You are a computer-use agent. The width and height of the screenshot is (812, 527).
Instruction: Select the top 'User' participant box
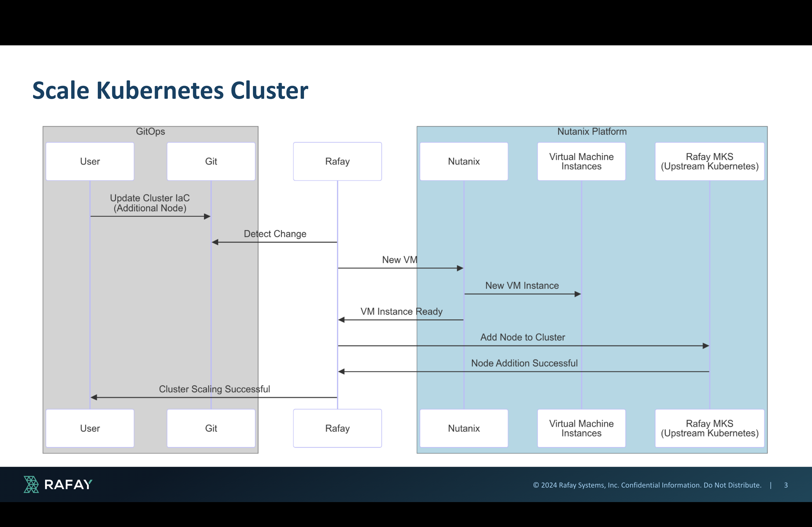point(90,161)
